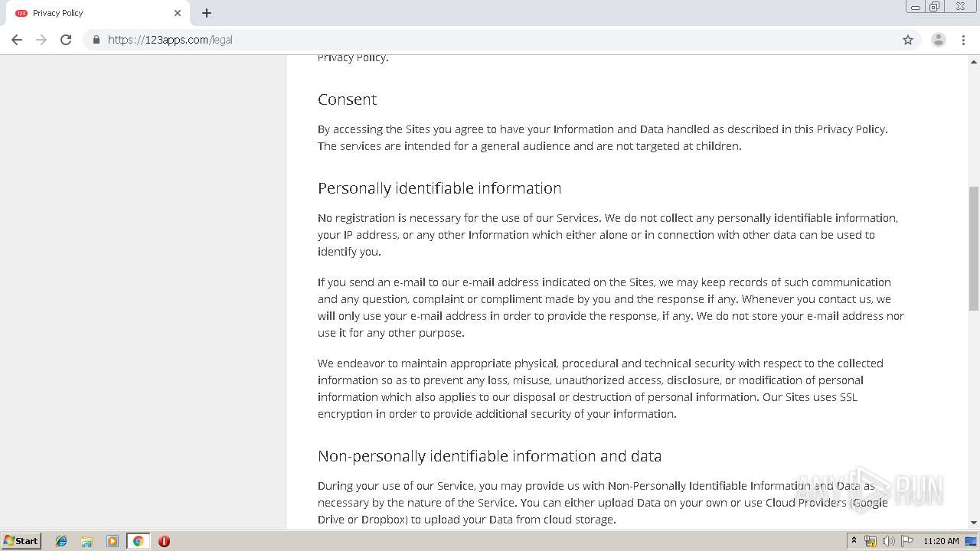Bookmark this page with the star
980x551 pixels.
tap(908, 40)
